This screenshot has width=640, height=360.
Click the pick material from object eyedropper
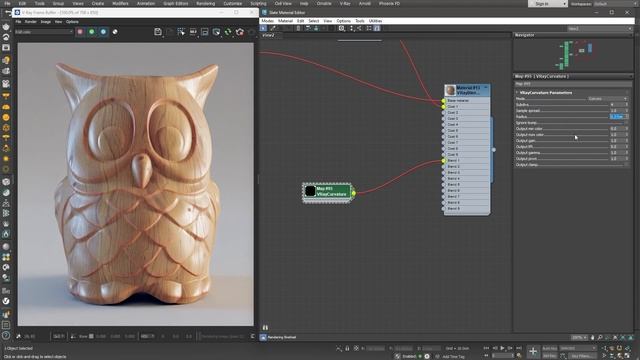pos(273,28)
